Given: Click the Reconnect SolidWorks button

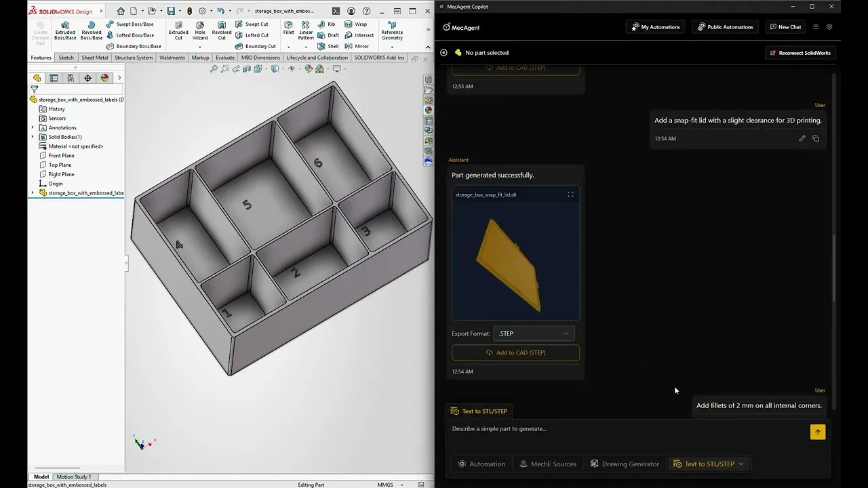Looking at the screenshot, I should [800, 53].
